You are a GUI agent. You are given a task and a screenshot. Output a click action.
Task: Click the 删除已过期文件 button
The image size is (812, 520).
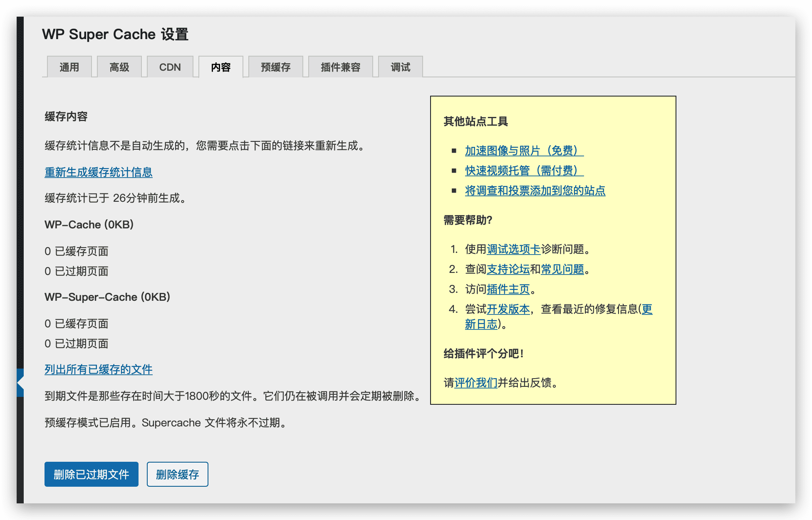tap(92, 474)
